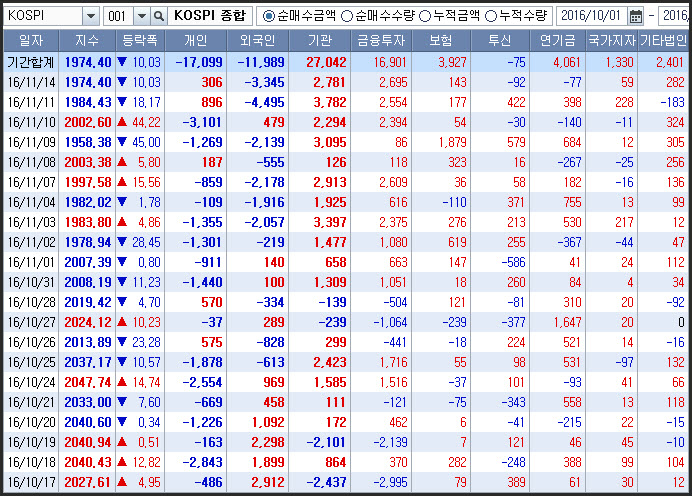Click financial investment value -2,995 on 16/10/17
Image resolution: width=692 pixels, height=496 pixels.
pyautogui.click(x=390, y=482)
